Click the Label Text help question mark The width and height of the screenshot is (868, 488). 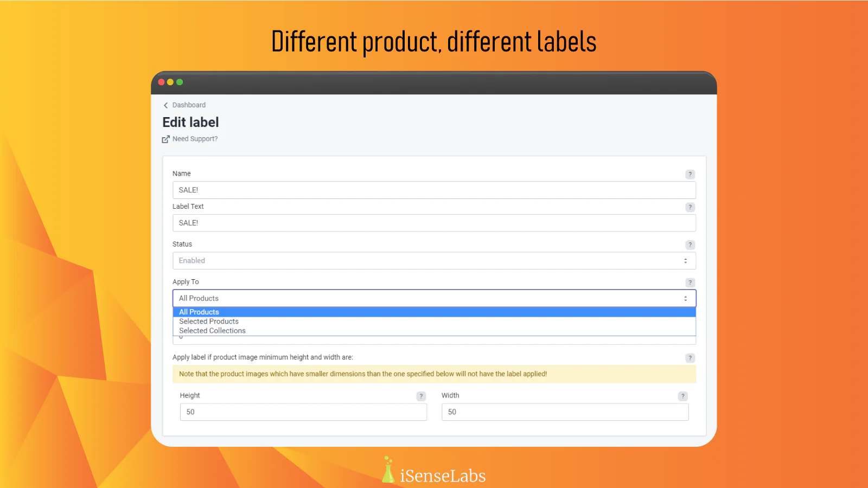tap(690, 207)
